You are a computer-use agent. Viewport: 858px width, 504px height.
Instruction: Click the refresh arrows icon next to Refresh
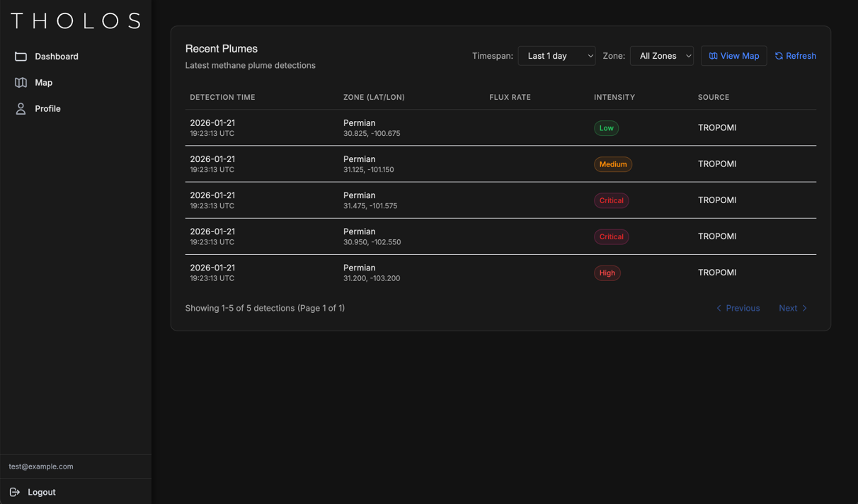click(777, 55)
